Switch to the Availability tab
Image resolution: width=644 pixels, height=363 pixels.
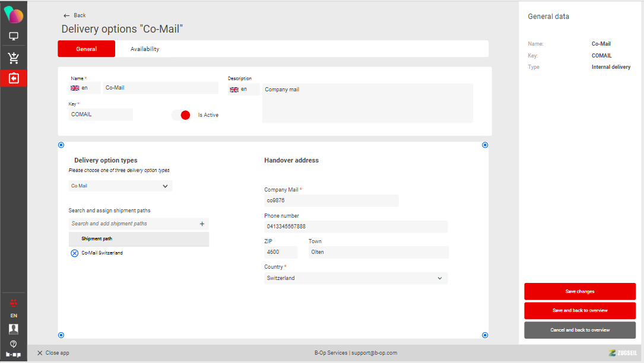145,49
